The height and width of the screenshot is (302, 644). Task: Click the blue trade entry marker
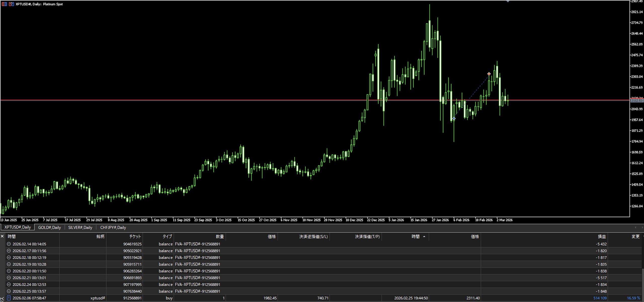tap(454, 118)
